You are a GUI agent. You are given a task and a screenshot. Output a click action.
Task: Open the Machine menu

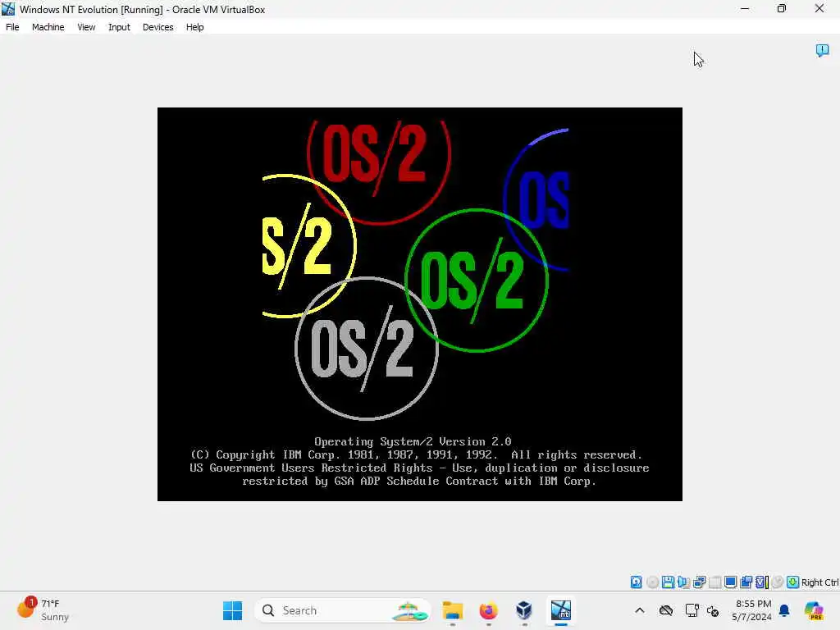(x=48, y=27)
